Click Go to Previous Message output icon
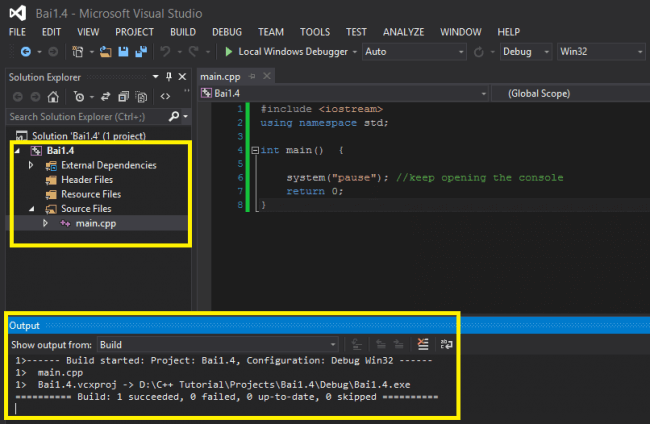The image size is (650, 424). (x=381, y=344)
